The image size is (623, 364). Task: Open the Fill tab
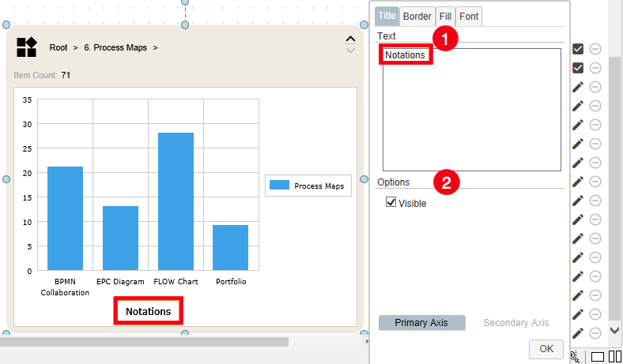point(446,16)
